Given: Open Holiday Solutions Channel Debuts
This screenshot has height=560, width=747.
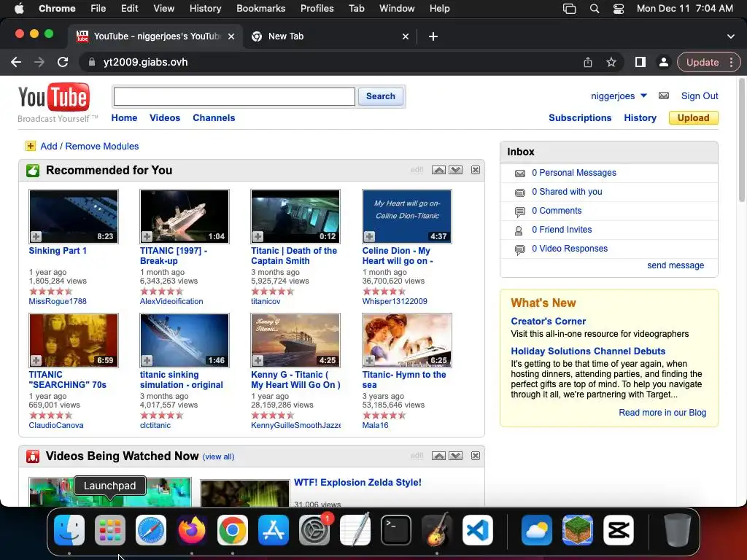Looking at the screenshot, I should point(588,351).
